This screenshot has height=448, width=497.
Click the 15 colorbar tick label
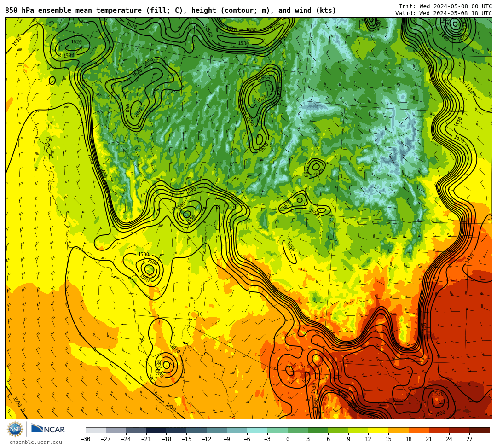pos(388,439)
